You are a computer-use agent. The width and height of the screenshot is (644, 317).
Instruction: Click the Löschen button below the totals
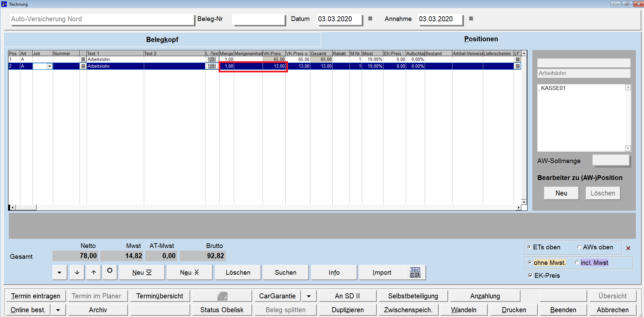238,272
